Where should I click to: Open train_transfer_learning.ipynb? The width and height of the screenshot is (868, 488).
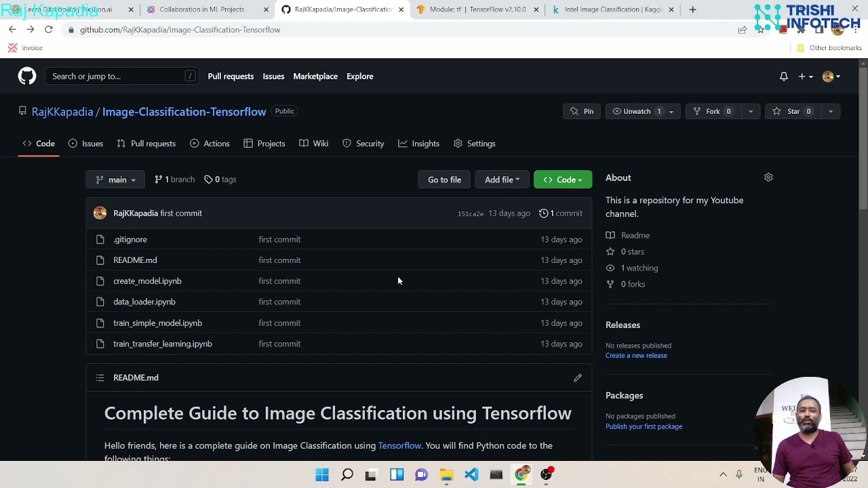163,344
